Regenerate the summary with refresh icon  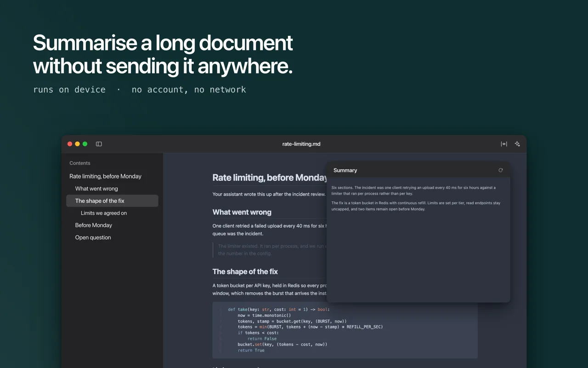coord(501,170)
